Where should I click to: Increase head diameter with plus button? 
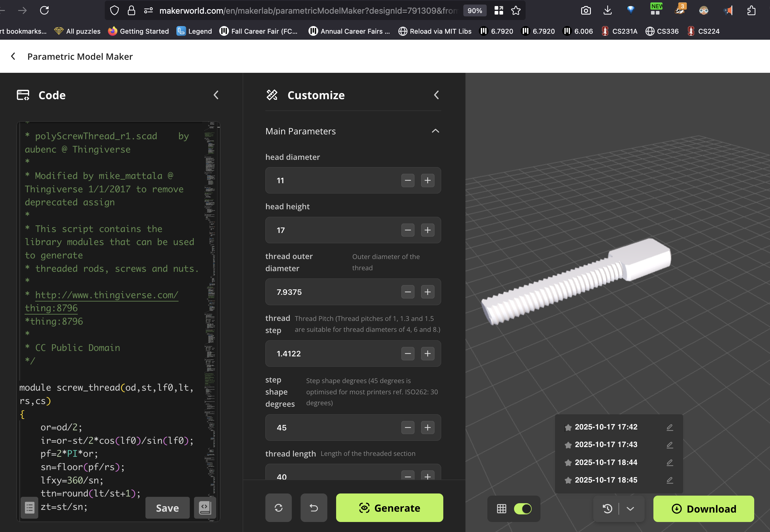point(428,180)
